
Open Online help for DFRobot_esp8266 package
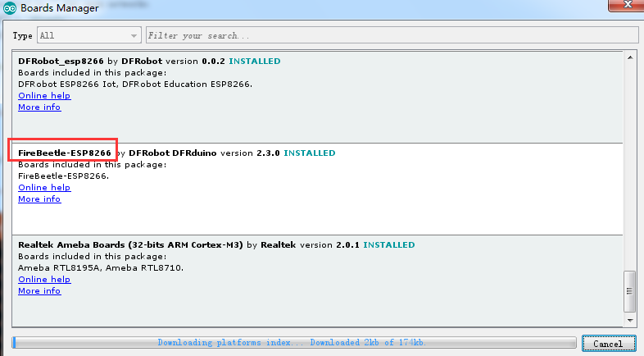pyautogui.click(x=44, y=95)
